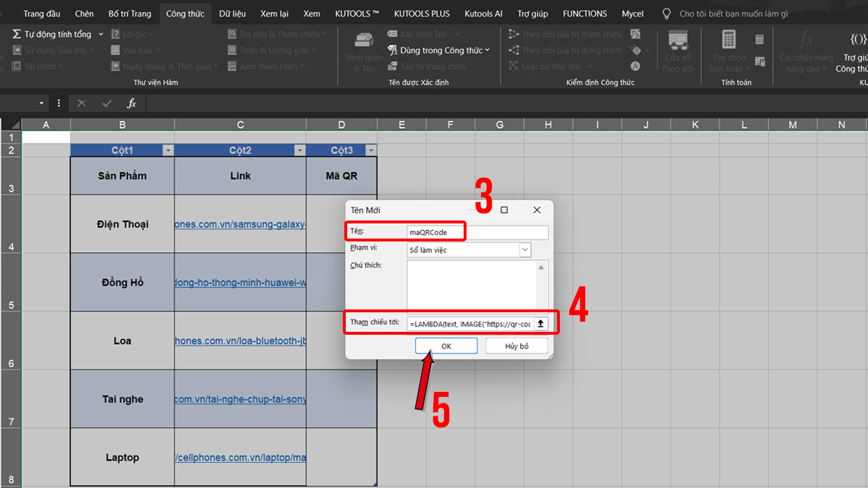Click the range collapse icon beside Tham chiếu tới
The height and width of the screenshot is (488, 868).
tap(540, 323)
